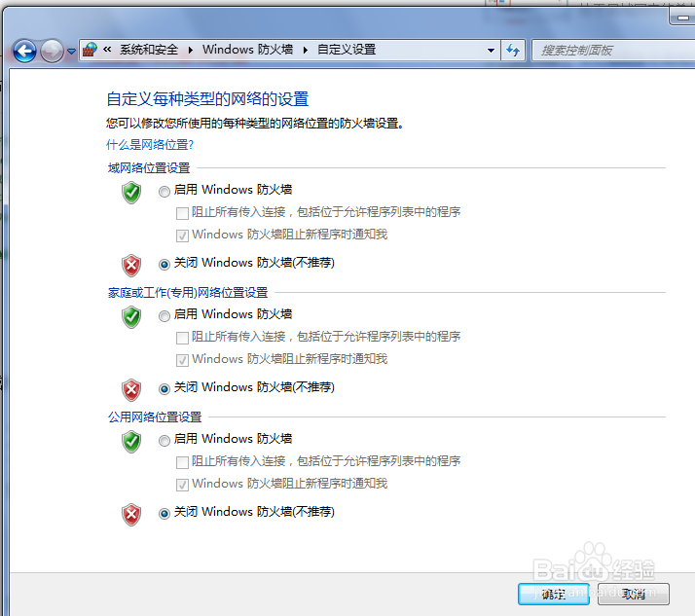Image resolution: width=695 pixels, height=616 pixels.
Task: Go to 系统和安全 breadcrumb
Action: (x=149, y=50)
